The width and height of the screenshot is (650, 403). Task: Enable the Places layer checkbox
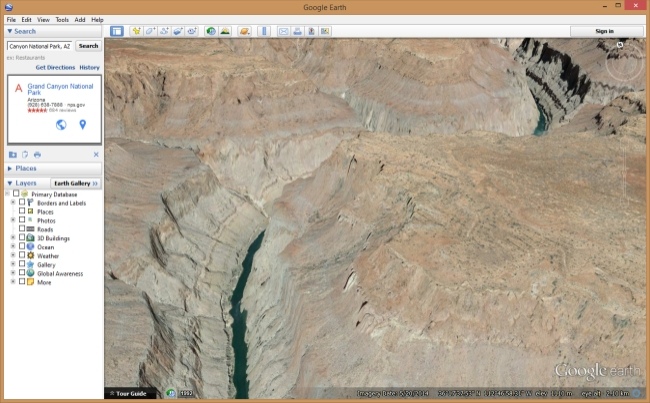point(22,211)
